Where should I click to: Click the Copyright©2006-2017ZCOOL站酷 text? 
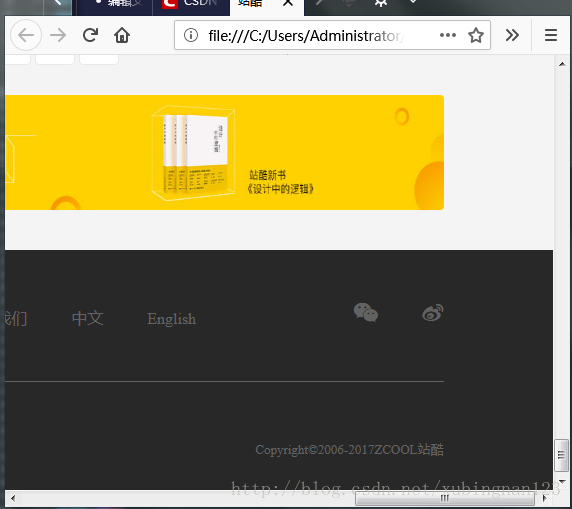pyautogui.click(x=349, y=450)
